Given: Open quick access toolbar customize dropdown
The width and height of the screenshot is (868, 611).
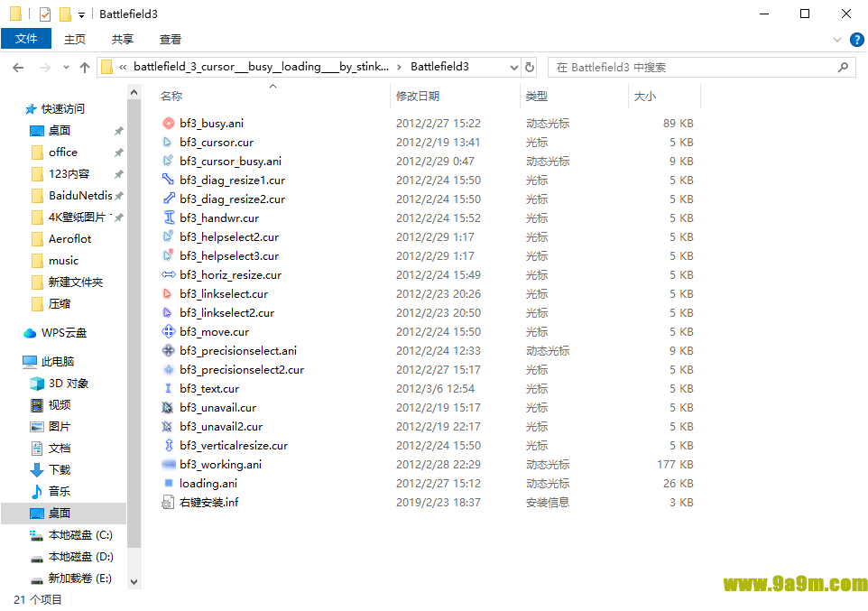Looking at the screenshot, I should coord(81,15).
